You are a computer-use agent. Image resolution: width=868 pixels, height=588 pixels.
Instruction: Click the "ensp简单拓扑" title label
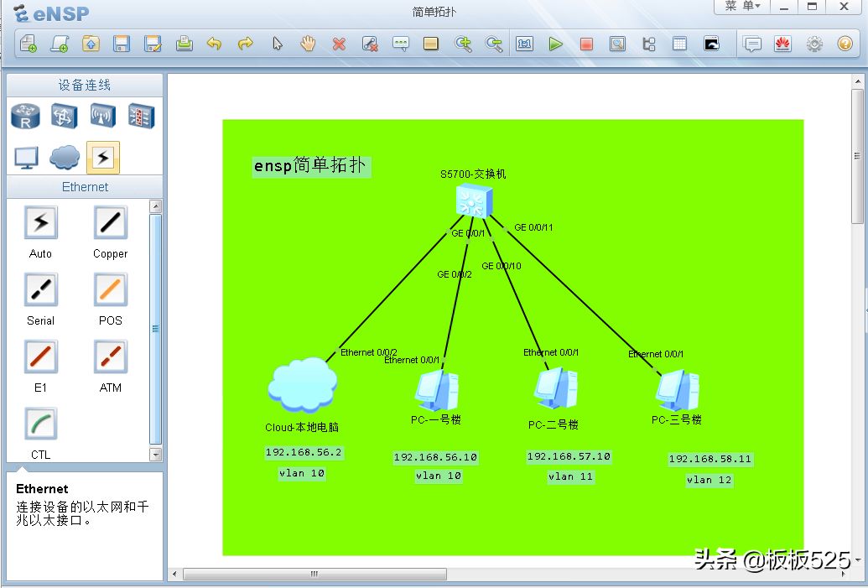pos(310,165)
